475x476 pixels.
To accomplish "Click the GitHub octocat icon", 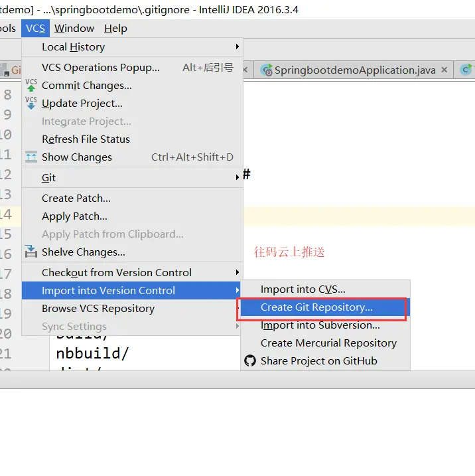I will 250,361.
